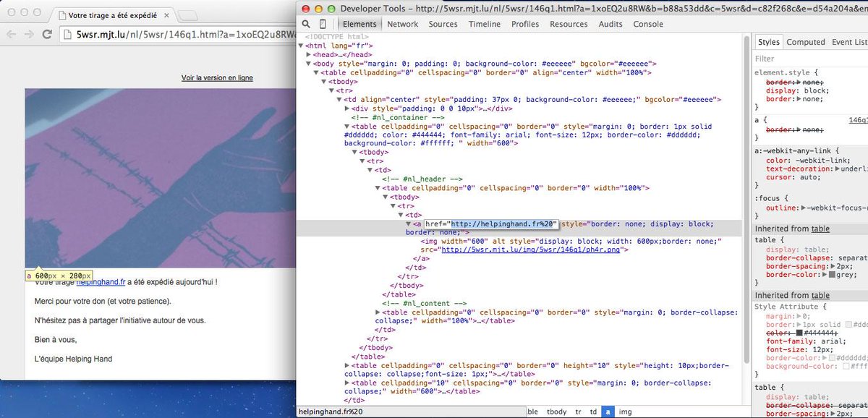Open the Console tab in DevTools

(647, 24)
